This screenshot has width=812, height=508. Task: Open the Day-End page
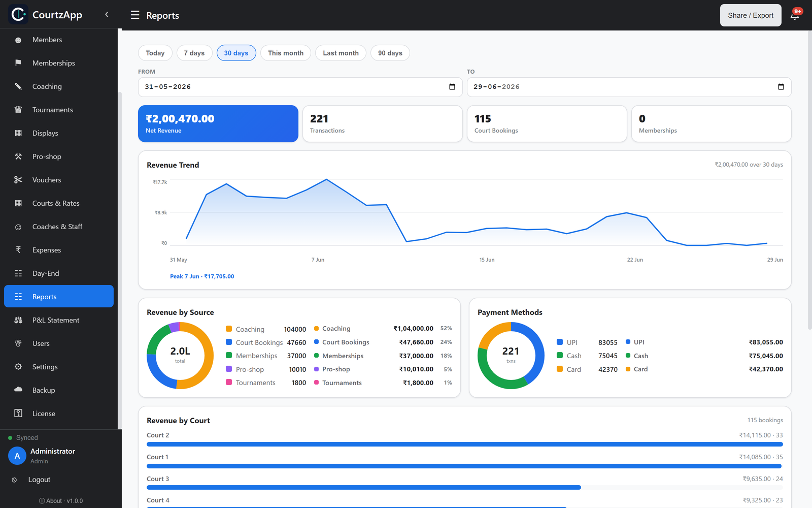59,273
